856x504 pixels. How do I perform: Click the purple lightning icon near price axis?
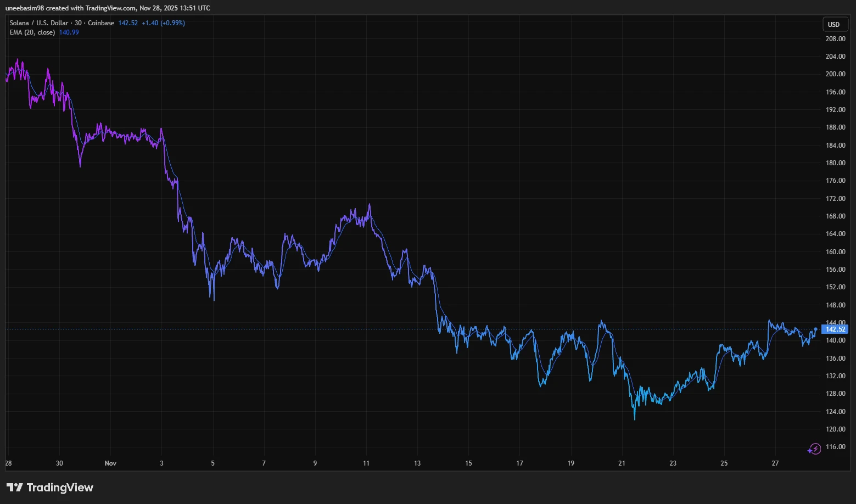click(x=814, y=449)
